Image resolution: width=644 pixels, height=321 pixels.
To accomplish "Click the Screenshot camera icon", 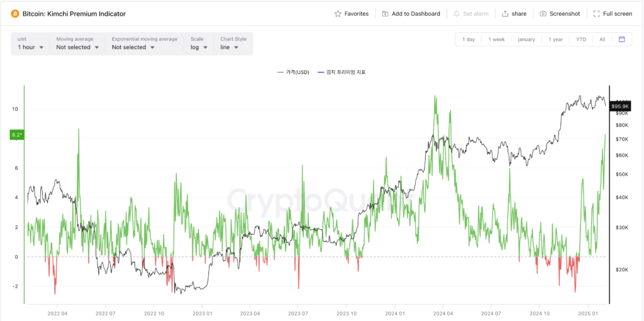I will pyautogui.click(x=543, y=14).
